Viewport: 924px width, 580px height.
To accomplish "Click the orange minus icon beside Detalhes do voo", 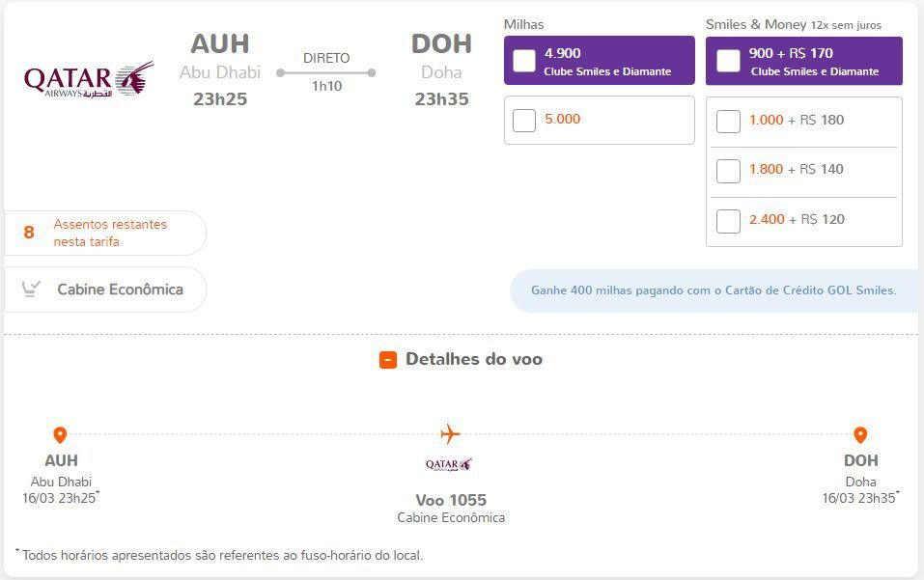I will 388,360.
